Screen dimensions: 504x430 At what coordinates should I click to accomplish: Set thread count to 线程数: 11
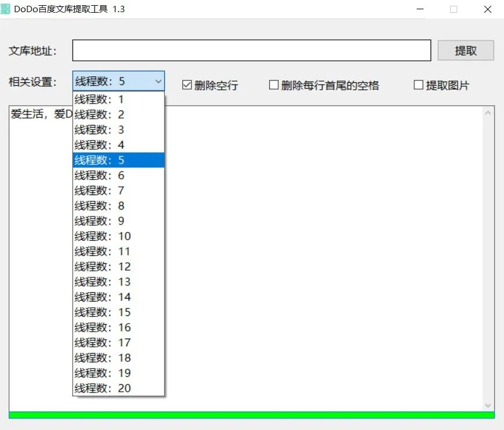[x=118, y=251]
